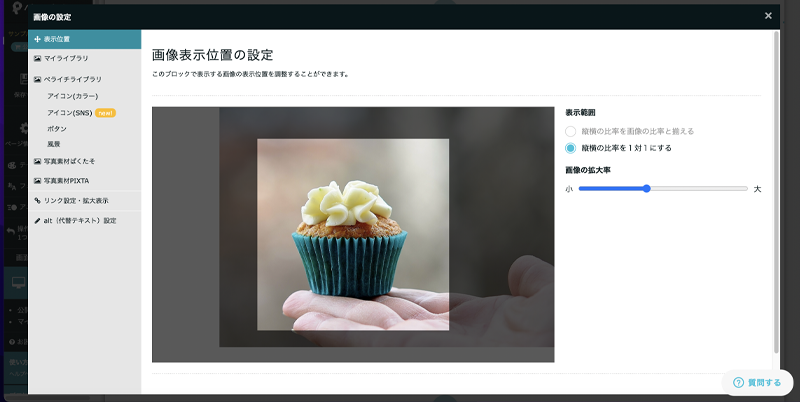Click the マイライブラリ image icon
The image size is (800, 402).
37,58
